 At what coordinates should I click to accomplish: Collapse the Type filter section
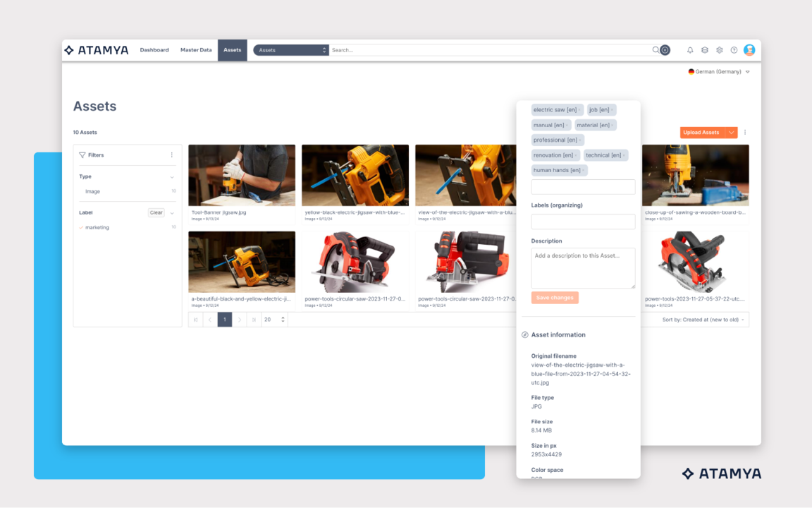pos(172,177)
